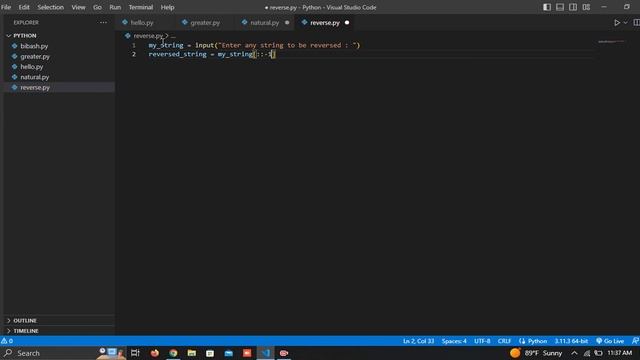Click the VS Code taskbar icon

(x=266, y=353)
